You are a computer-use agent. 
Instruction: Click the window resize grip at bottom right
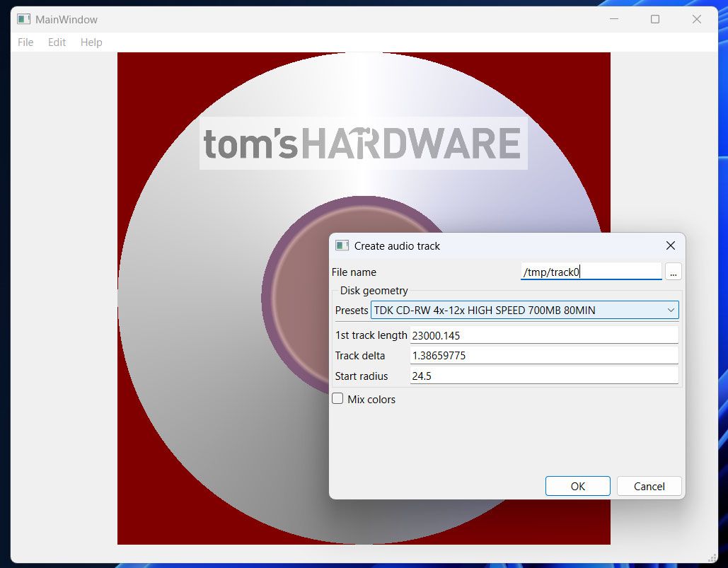[x=713, y=557]
